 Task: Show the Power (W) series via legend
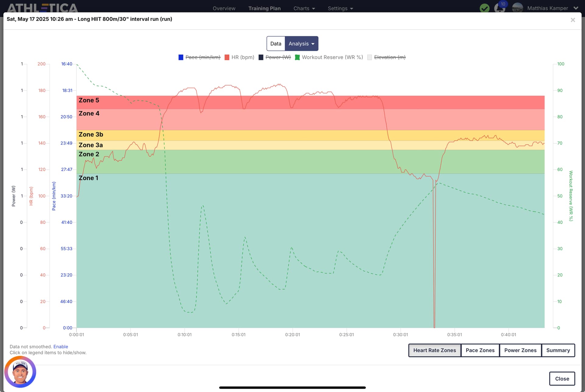pos(275,57)
